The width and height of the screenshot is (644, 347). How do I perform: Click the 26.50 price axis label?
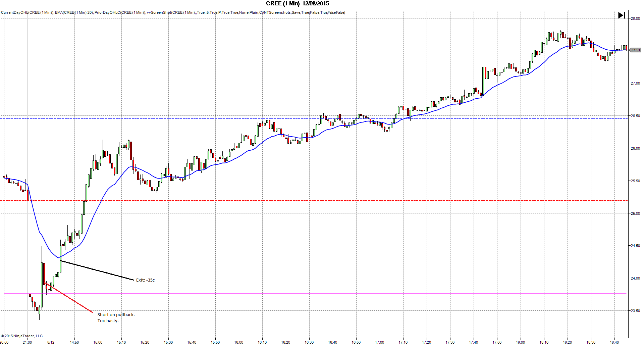pyautogui.click(x=635, y=116)
